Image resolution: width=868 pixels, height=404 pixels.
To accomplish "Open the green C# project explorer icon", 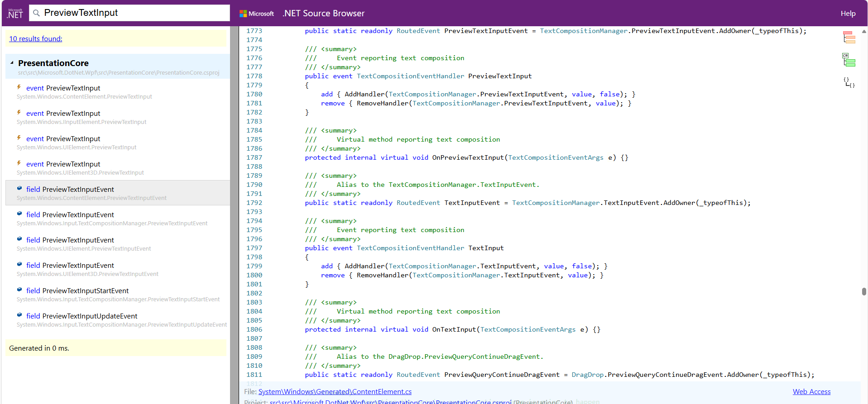I will 849,60.
